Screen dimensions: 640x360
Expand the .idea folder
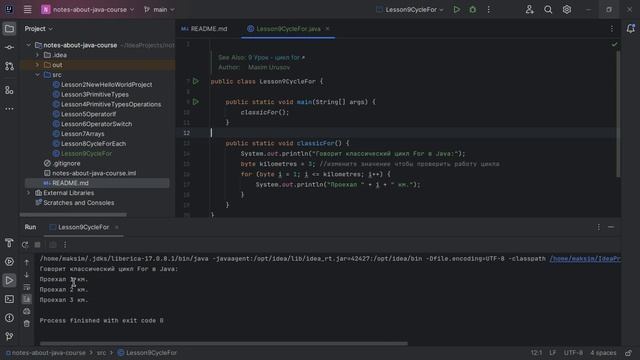38,55
